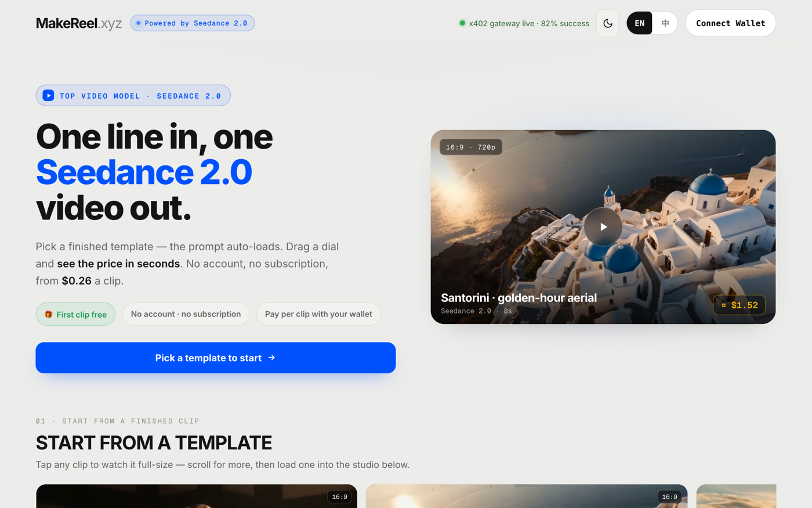Open the partially visible third template thumbnail
The image size is (812, 508).
736,496
